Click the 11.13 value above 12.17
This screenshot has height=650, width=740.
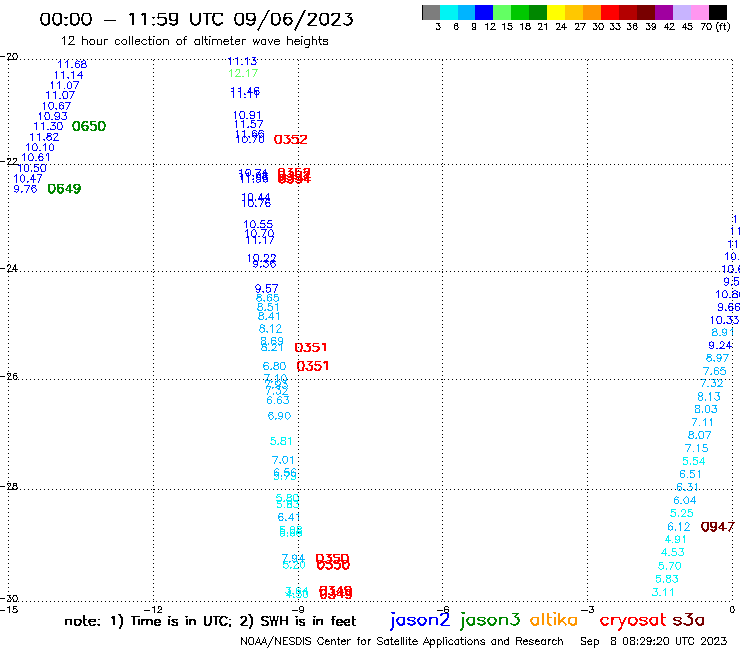point(242,61)
